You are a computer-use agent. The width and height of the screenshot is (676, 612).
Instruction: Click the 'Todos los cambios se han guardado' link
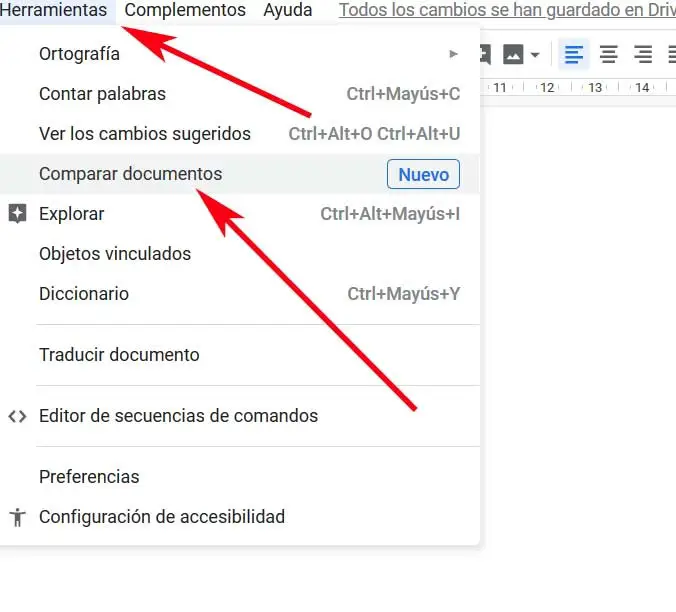click(x=507, y=10)
